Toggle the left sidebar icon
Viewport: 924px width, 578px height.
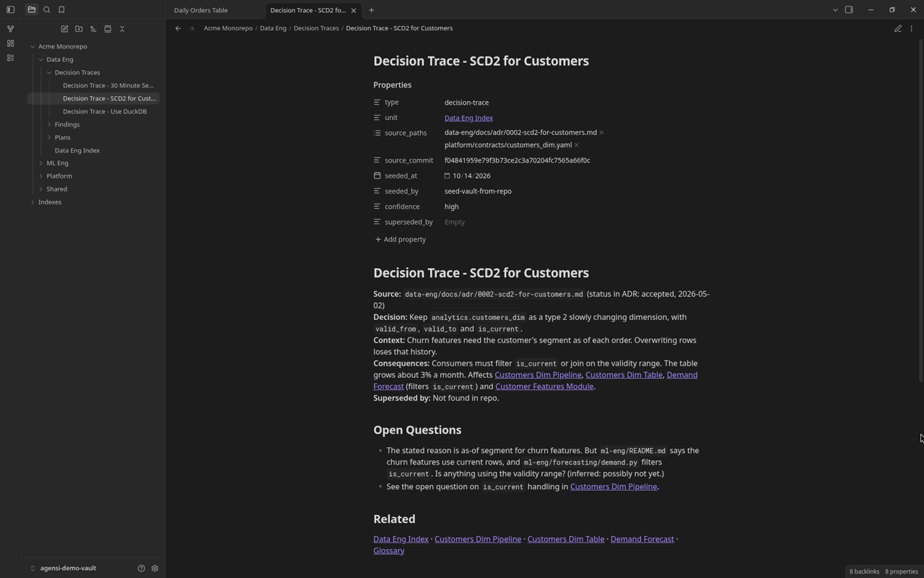[x=10, y=10]
